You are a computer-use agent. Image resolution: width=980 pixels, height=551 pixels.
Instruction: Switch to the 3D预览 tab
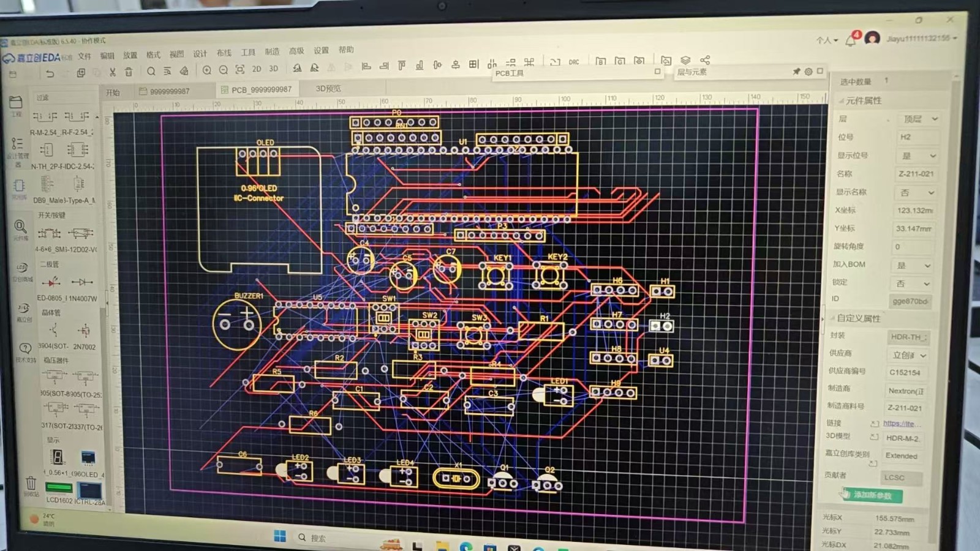[x=328, y=89]
